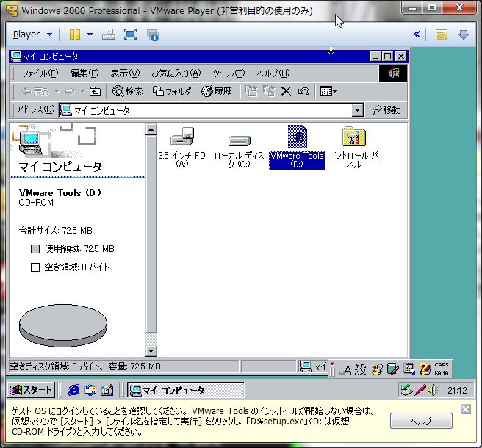Click the Outlook Express Quick Launch icon
This screenshot has width=482, height=448.
[x=90, y=390]
